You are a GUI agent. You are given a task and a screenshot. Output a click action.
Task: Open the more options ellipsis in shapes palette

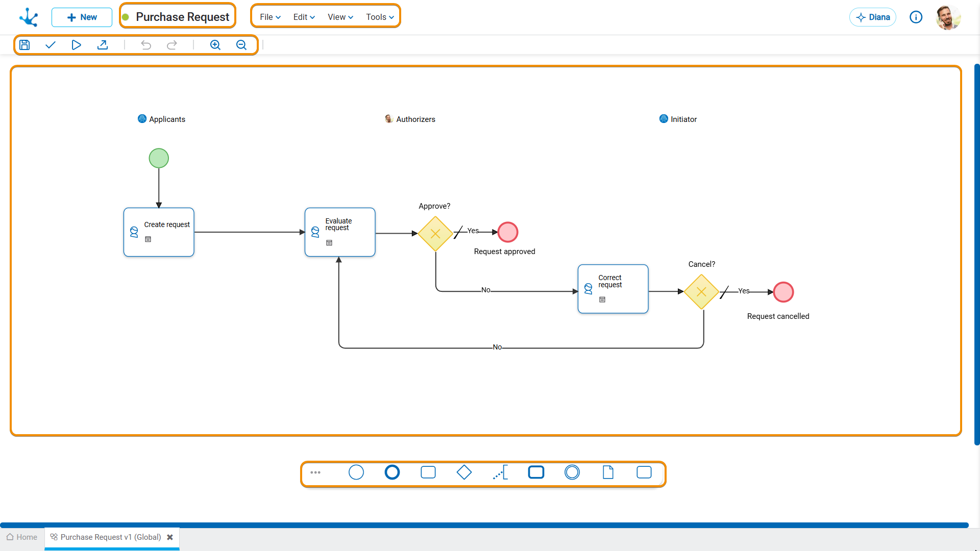[315, 472]
